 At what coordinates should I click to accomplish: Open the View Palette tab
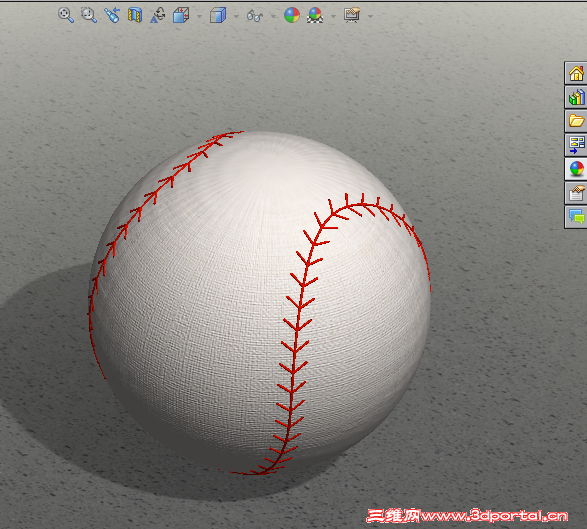[576, 145]
